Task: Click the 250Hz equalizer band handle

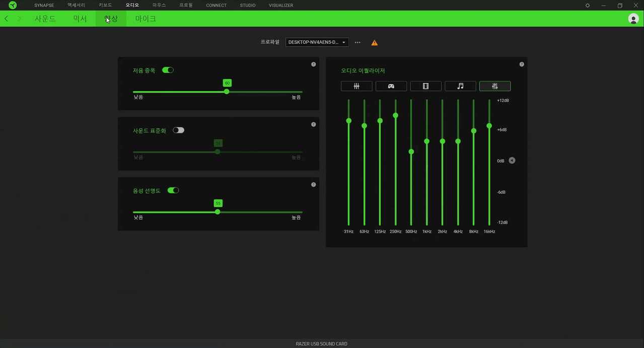Action: click(x=396, y=116)
